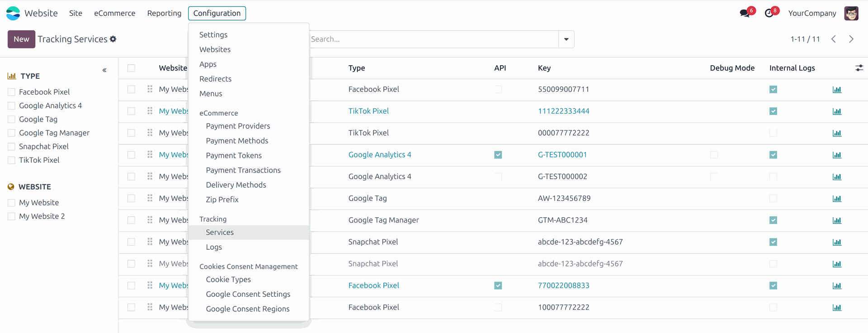The height and width of the screenshot is (333, 868).
Task: Open the activities clock icon
Action: 769,13
